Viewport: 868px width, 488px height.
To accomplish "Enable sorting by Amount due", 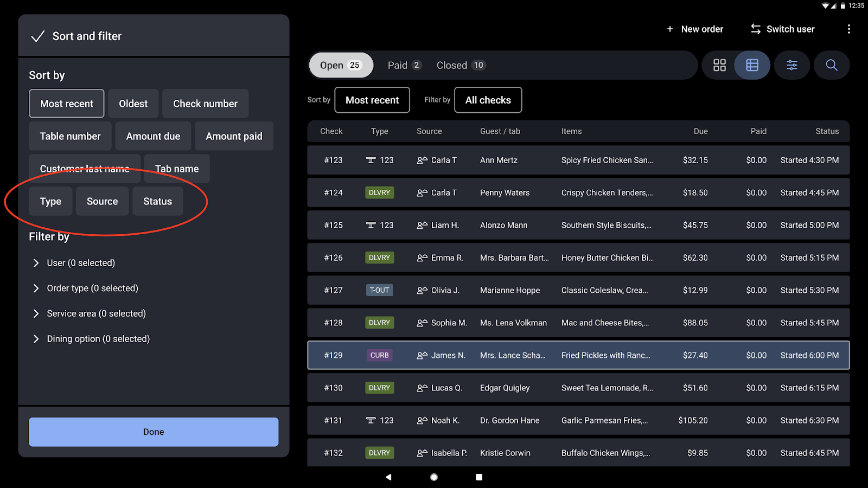I will (x=153, y=136).
